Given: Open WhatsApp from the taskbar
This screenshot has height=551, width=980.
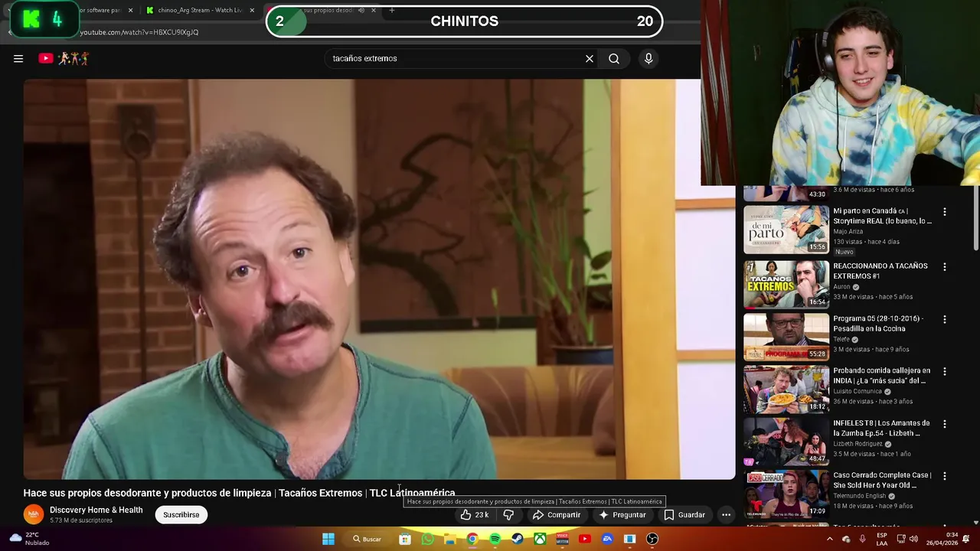Looking at the screenshot, I should [x=427, y=539].
